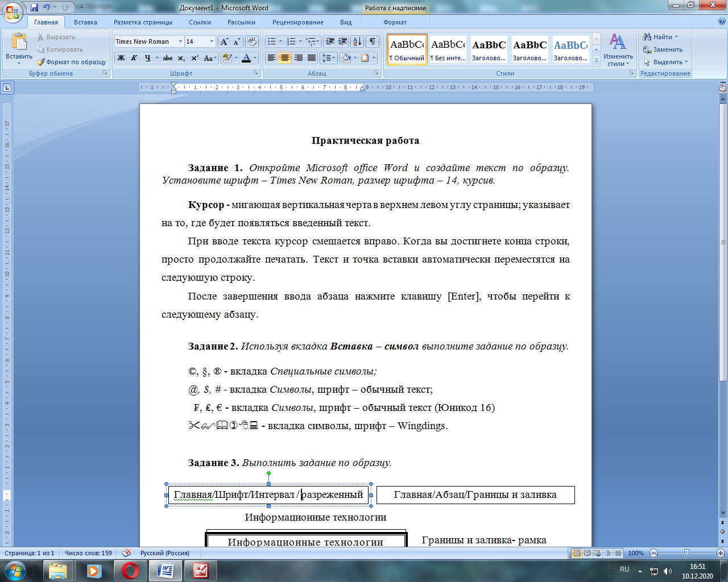
Task: Click the 100% zoom level indicator
Action: tap(636, 553)
